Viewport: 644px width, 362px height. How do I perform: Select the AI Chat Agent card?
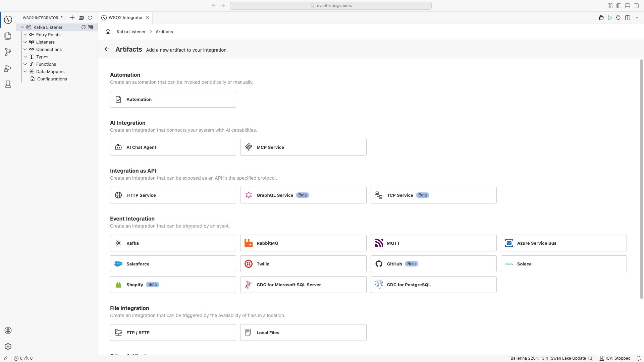point(173,147)
